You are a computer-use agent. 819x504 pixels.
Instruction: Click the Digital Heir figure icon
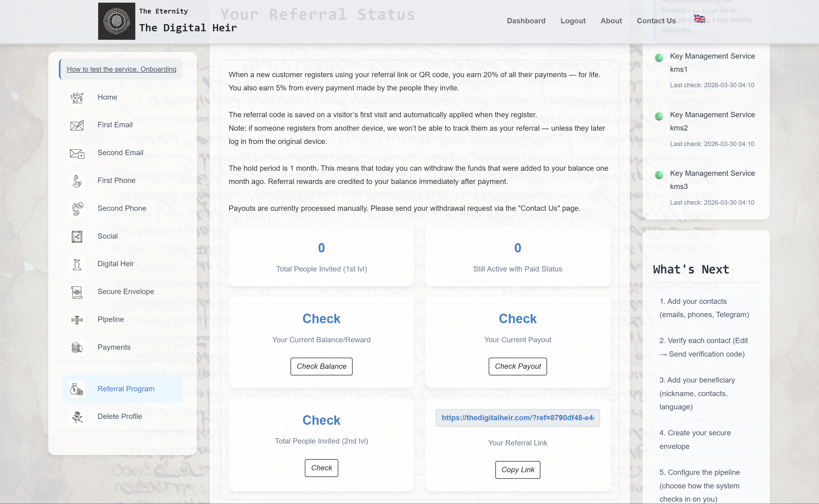(77, 264)
